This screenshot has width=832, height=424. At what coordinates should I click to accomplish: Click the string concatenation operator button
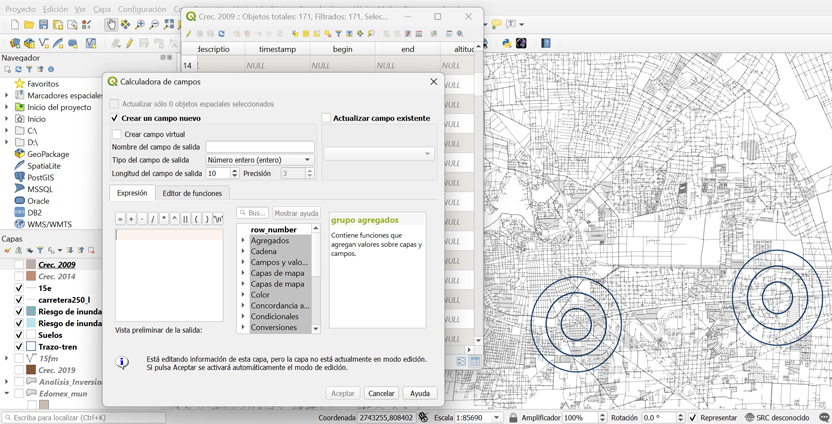pyautogui.click(x=185, y=219)
